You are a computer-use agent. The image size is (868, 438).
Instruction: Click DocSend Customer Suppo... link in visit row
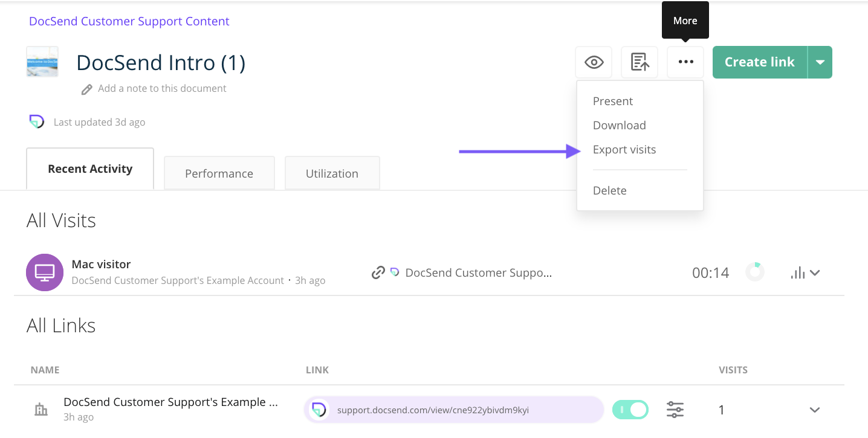pyautogui.click(x=479, y=272)
